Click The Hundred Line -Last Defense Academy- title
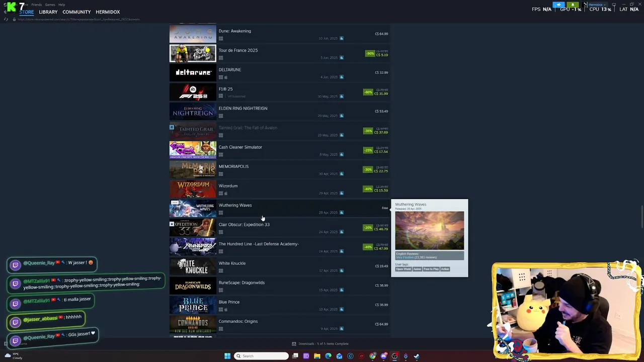644x362 pixels. tap(259, 244)
